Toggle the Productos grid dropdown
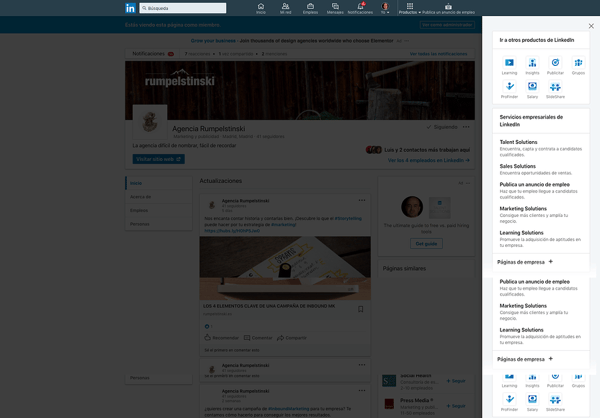 tap(409, 8)
